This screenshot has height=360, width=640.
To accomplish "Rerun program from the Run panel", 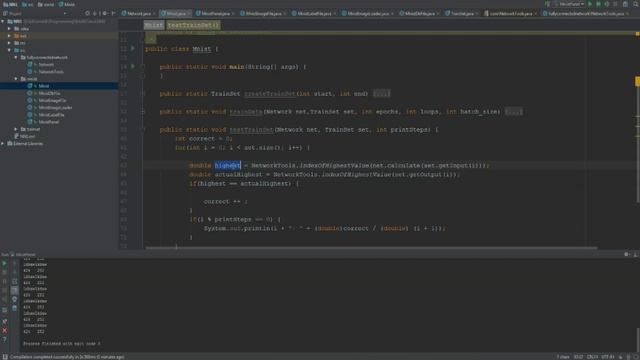I will pos(4,263).
